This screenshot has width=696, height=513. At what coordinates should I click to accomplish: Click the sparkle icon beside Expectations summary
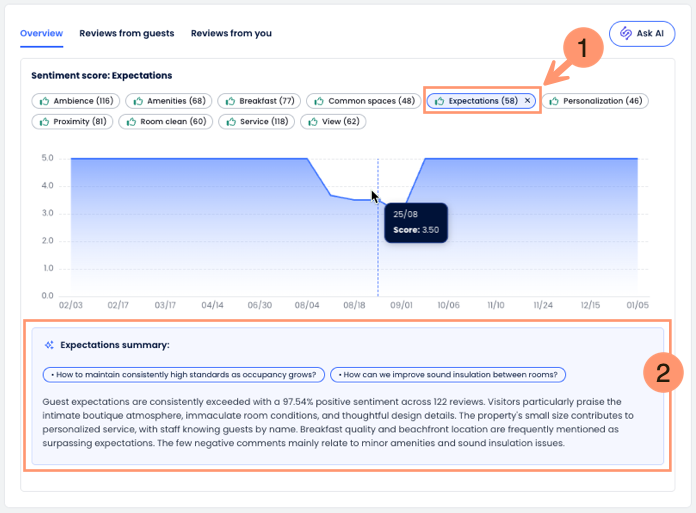click(x=48, y=345)
